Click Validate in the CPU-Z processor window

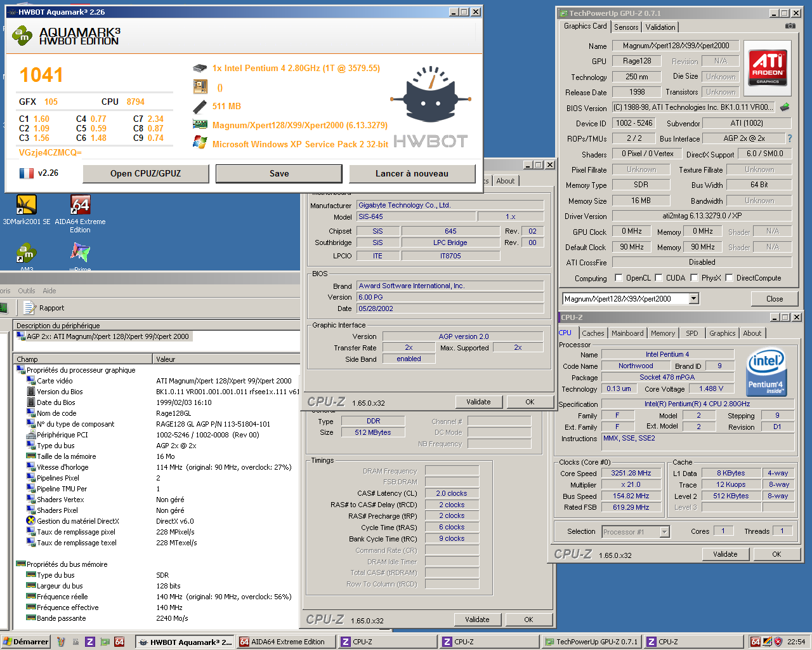[725, 554]
